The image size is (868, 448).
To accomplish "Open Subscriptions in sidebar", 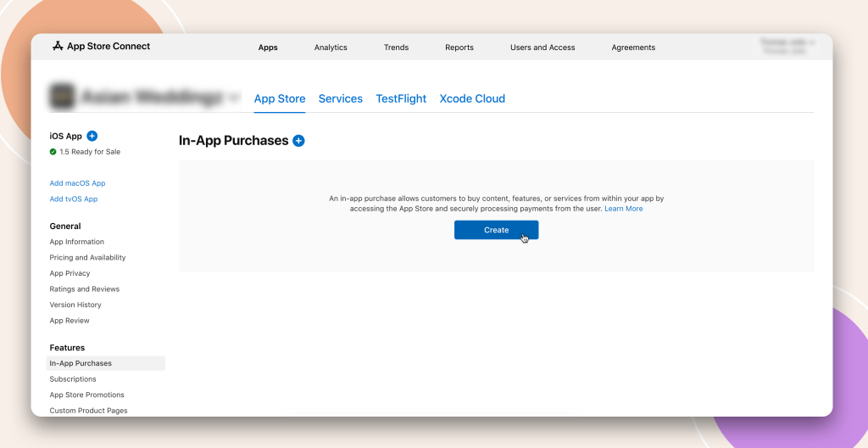I will coord(73,379).
